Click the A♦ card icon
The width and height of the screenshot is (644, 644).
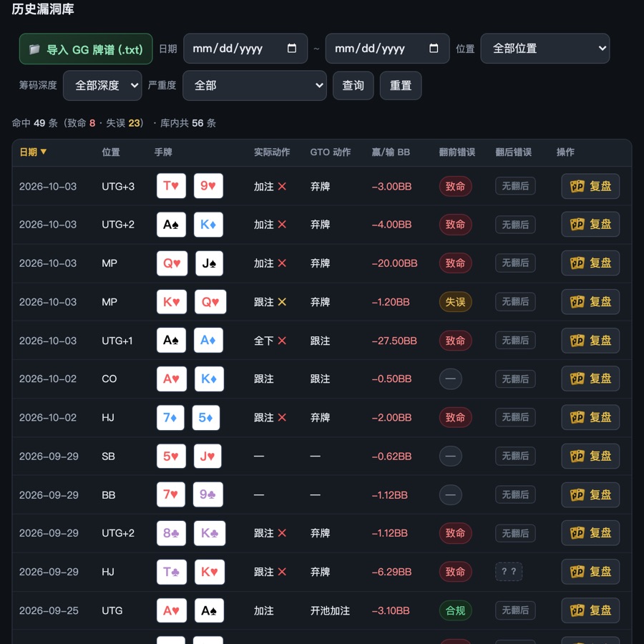coord(208,340)
